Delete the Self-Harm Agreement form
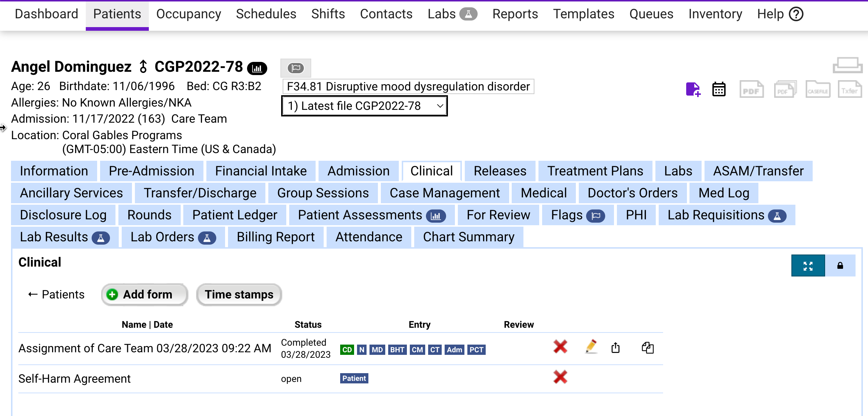 point(560,377)
